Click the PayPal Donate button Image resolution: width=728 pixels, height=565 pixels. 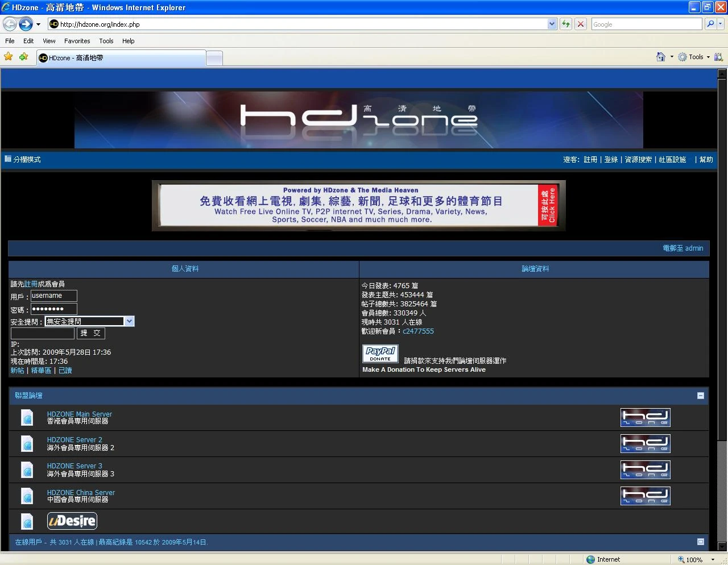coord(380,354)
